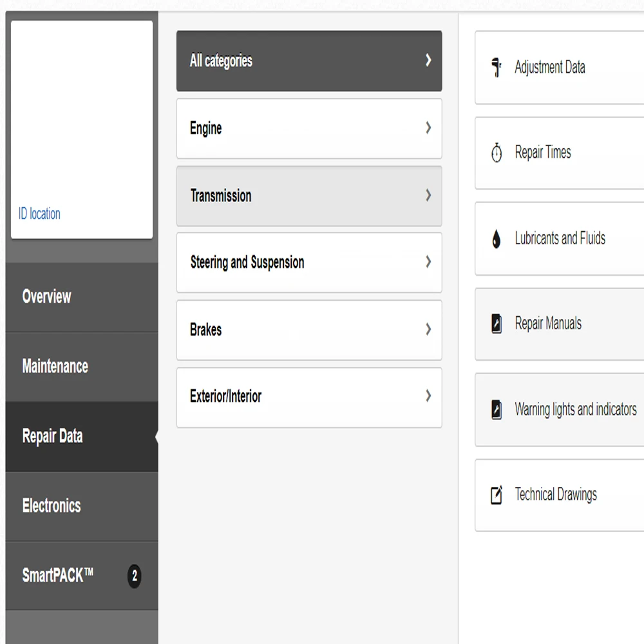This screenshot has width=644, height=644.
Task: Click the Lubricants and Fluids droplet icon
Action: pos(497,239)
